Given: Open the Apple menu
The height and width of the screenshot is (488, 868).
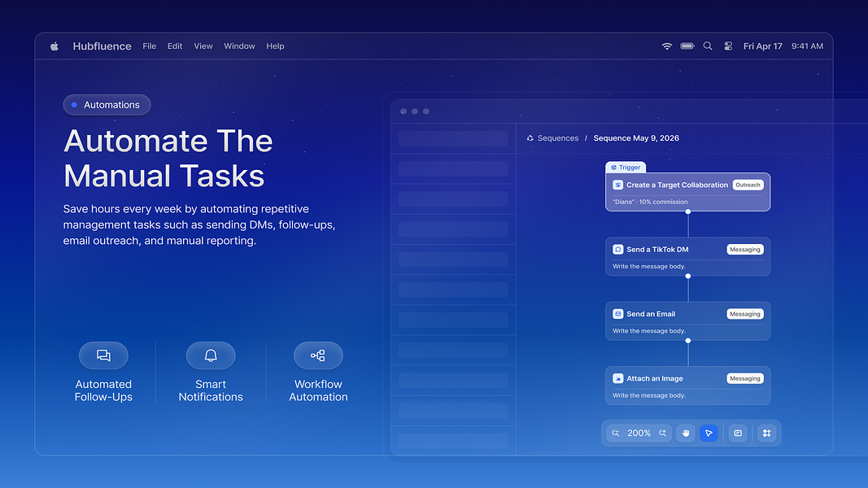Looking at the screenshot, I should pyautogui.click(x=55, y=46).
